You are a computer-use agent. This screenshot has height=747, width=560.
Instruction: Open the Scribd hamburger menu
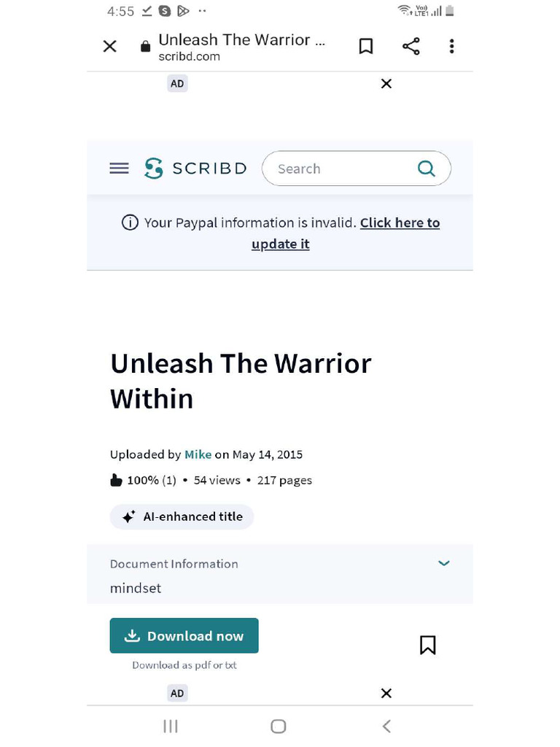pos(119,169)
